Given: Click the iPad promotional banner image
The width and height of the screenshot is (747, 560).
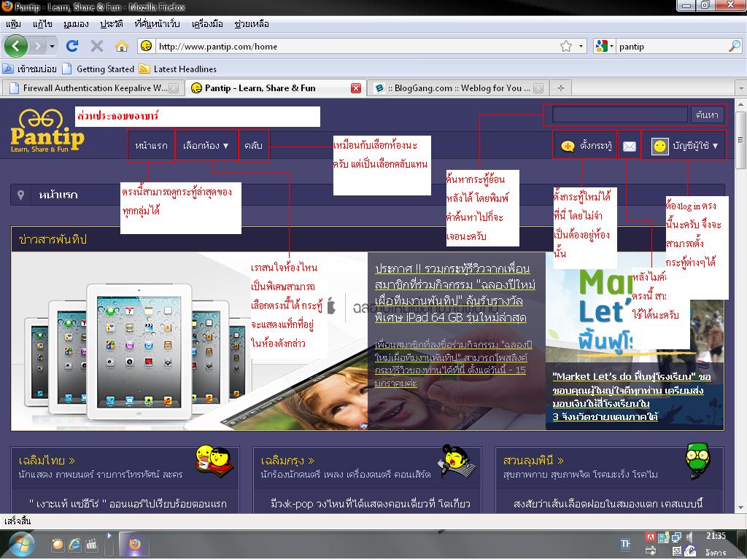Looking at the screenshot, I should click(x=189, y=341).
